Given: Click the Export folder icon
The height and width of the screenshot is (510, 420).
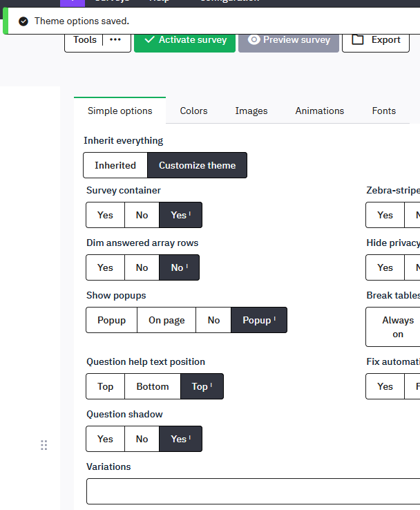Looking at the screenshot, I should (x=357, y=40).
